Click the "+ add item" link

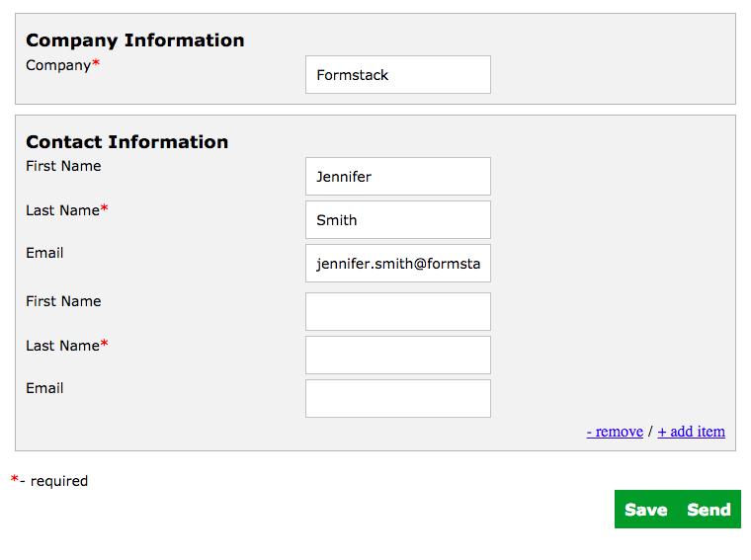coord(691,432)
